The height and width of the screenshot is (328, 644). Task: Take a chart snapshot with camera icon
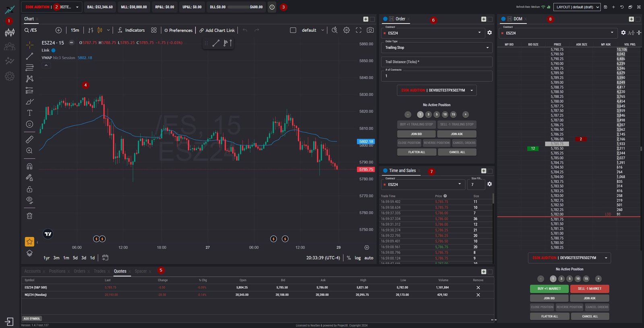tap(370, 30)
